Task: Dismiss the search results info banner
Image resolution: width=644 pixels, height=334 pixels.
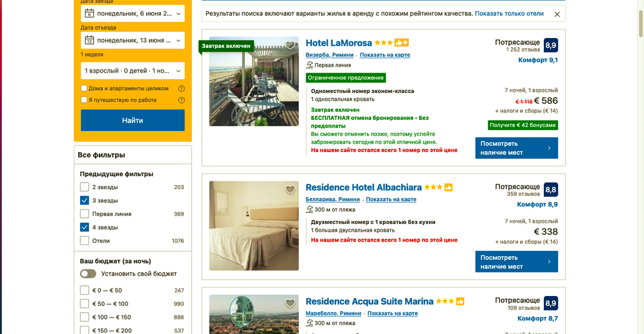Action: pos(557,14)
